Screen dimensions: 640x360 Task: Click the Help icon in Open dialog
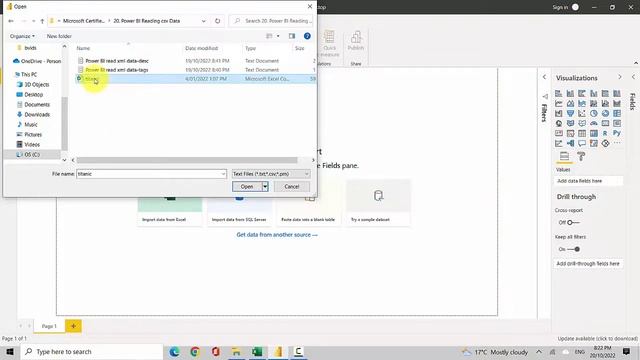(x=307, y=36)
